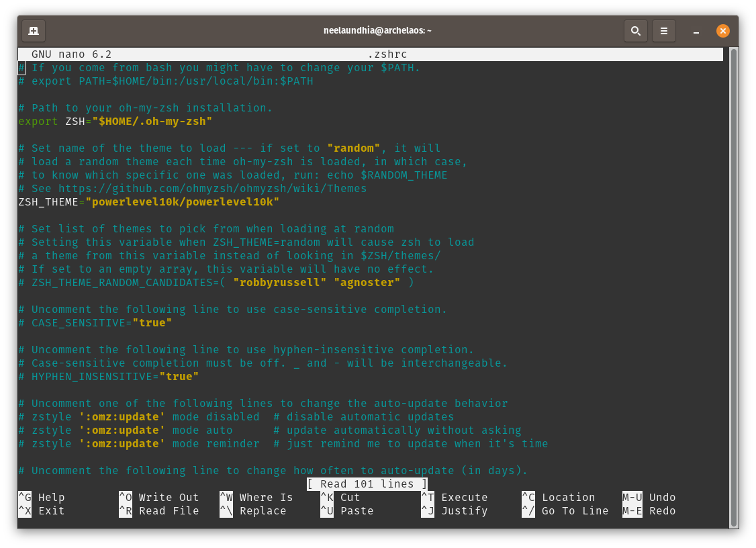Click the ^R Read File shortcut
The width and height of the screenshot is (756, 548).
(x=159, y=511)
